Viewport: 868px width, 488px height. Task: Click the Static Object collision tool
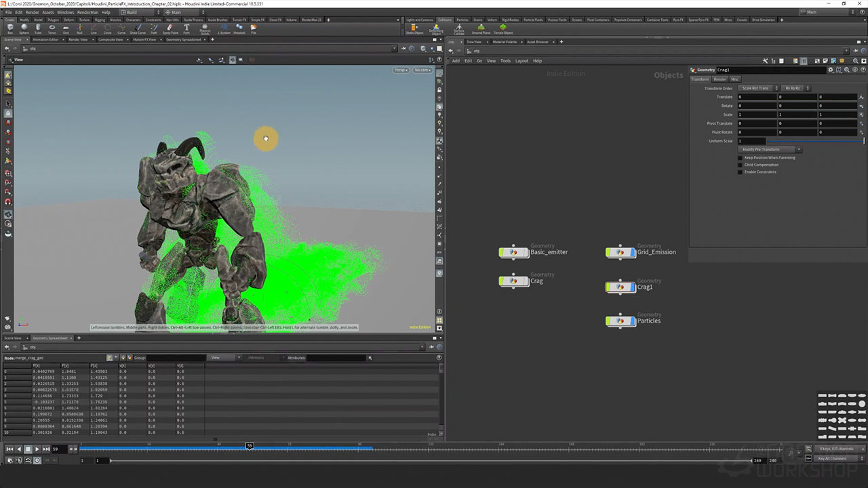pyautogui.click(x=414, y=28)
